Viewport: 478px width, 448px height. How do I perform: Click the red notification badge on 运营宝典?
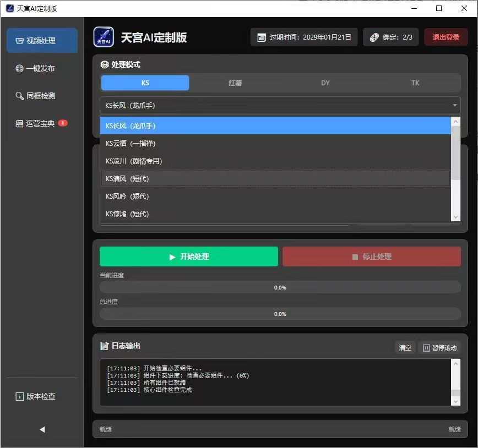[63, 123]
